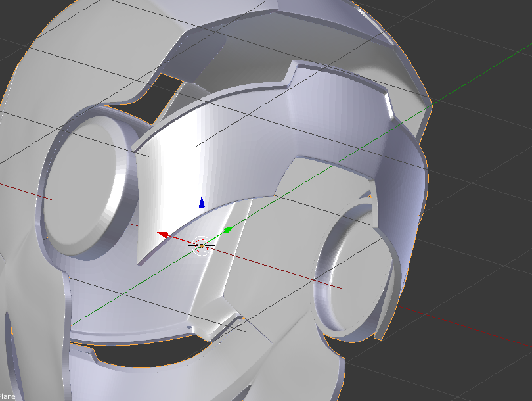Grab the red X-axis manipulator arrow
Viewport: 532px width, 401px height.
[x=163, y=235]
